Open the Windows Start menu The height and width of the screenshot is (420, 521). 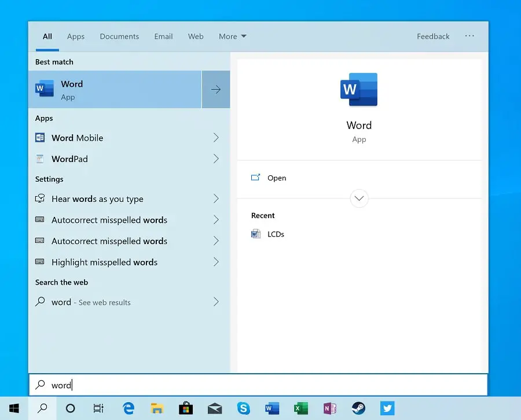point(14,408)
